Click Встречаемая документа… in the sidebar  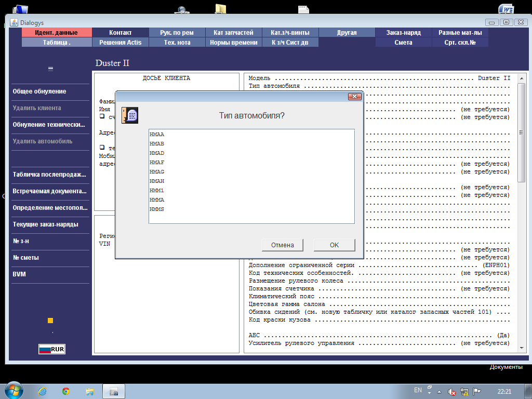click(50, 191)
